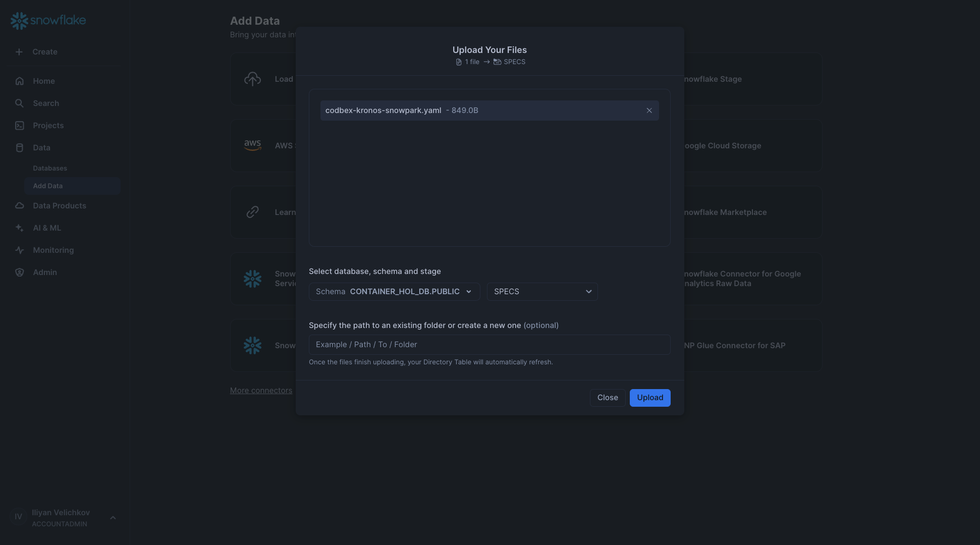Click the Search icon in sidebar
Viewport: 980px width, 545px height.
pyautogui.click(x=19, y=103)
